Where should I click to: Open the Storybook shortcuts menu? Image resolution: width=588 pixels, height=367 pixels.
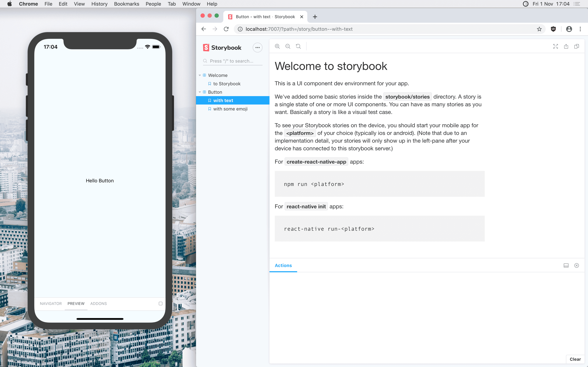click(x=257, y=47)
